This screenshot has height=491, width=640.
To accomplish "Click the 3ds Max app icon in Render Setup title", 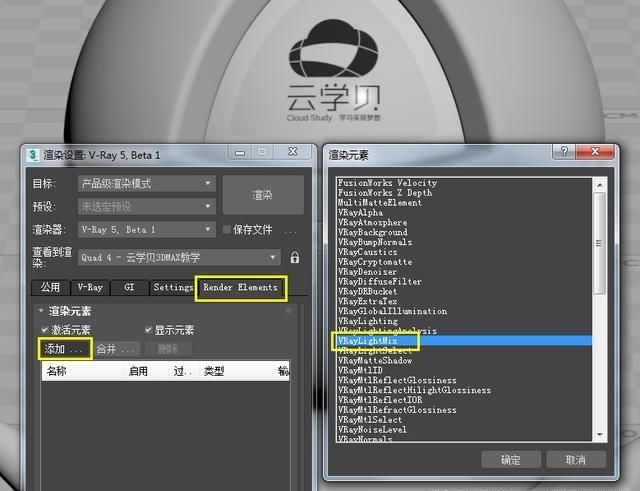I will tap(32, 156).
